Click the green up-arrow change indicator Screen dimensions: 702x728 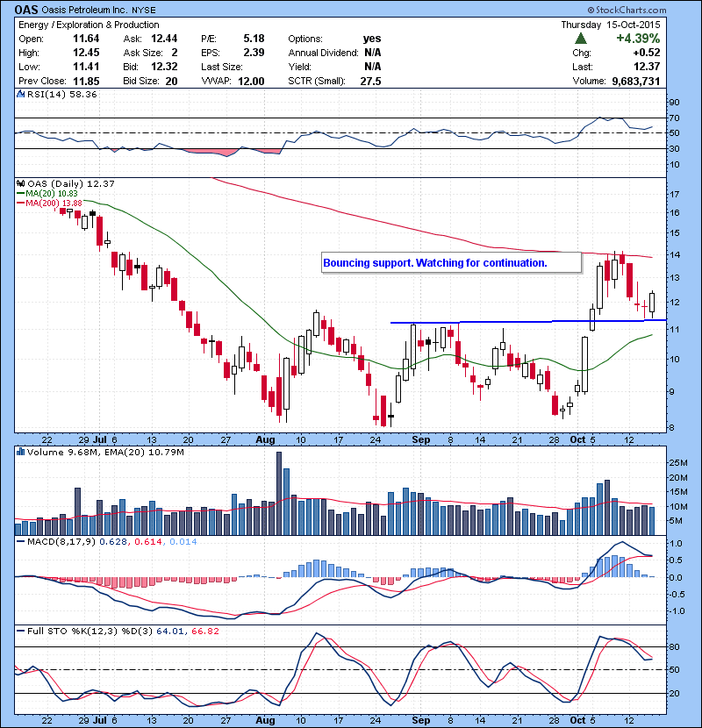click(x=581, y=38)
